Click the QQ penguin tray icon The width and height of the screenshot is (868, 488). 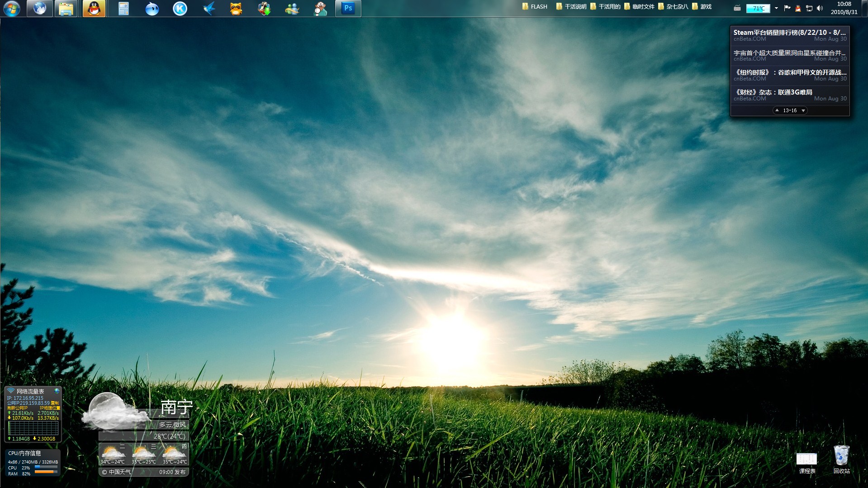[798, 8]
